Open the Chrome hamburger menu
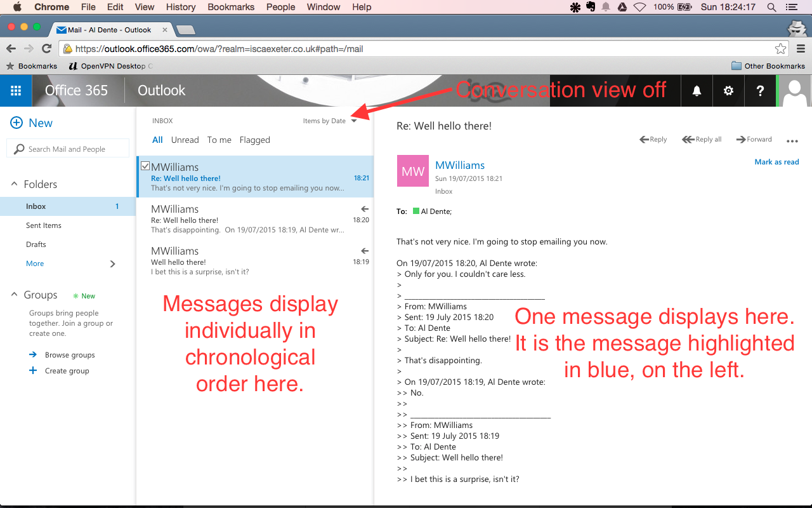The image size is (812, 508). click(801, 49)
